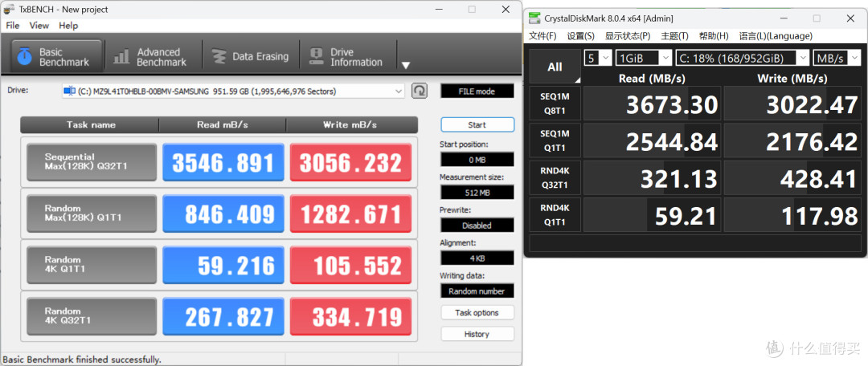
Task: Click the 4K Q32T1 write result 334.719
Action: (x=350, y=317)
